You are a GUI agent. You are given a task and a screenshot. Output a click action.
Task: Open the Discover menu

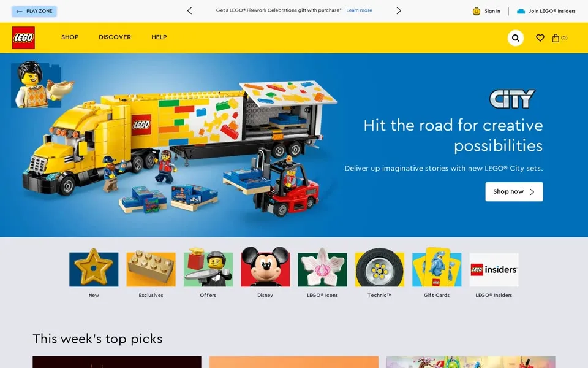coord(115,37)
